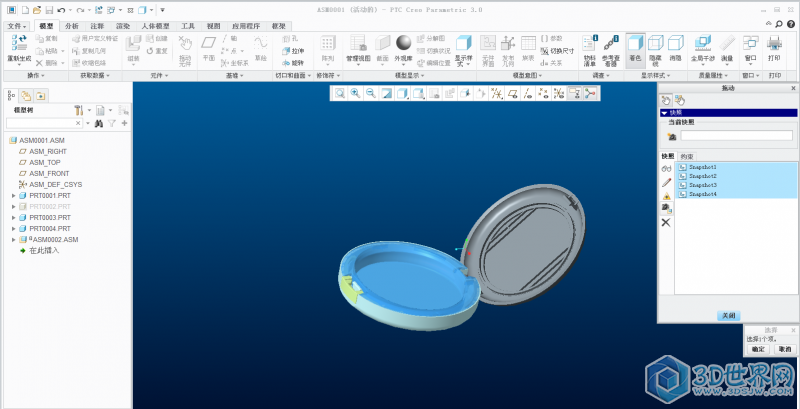The image size is (800, 409).
Task: Expand PRT0003.PRT tree node
Action: [14, 218]
